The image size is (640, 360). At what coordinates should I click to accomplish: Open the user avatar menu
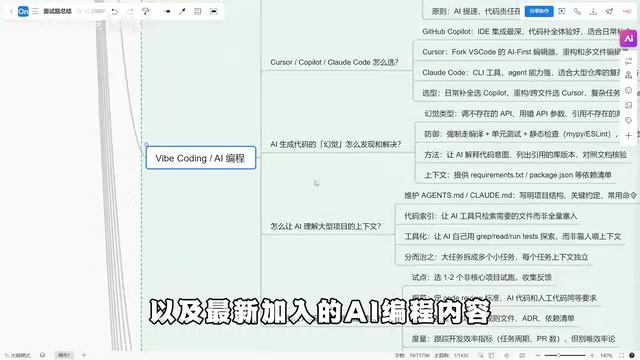pyautogui.click(x=627, y=11)
